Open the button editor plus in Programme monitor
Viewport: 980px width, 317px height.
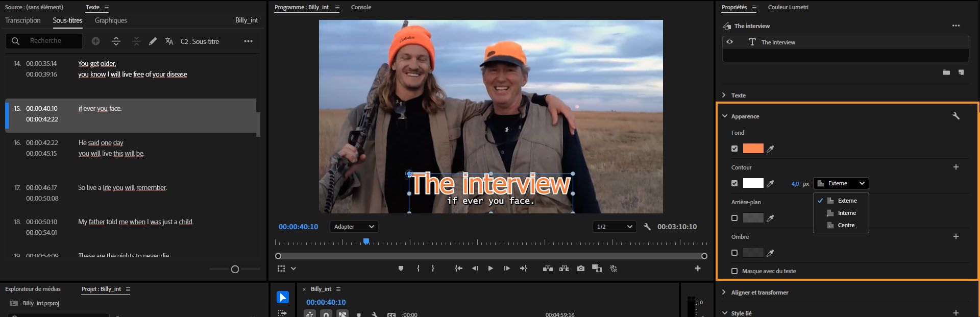coord(698,269)
